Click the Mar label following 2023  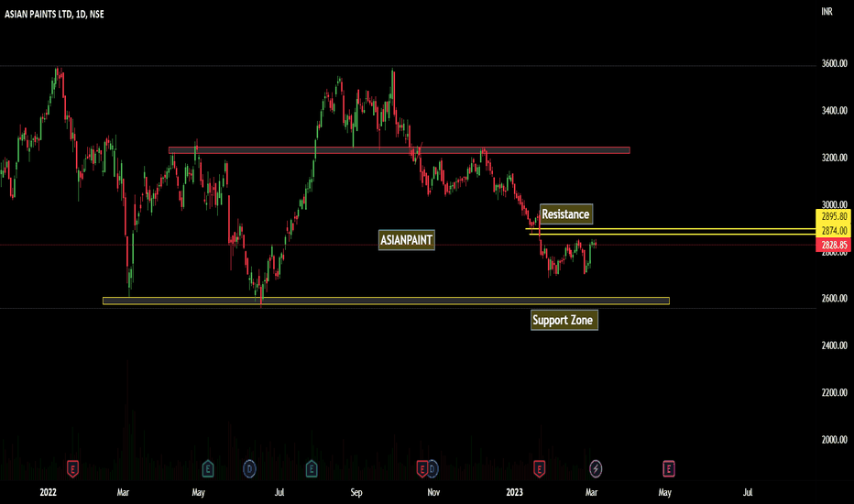tap(592, 492)
